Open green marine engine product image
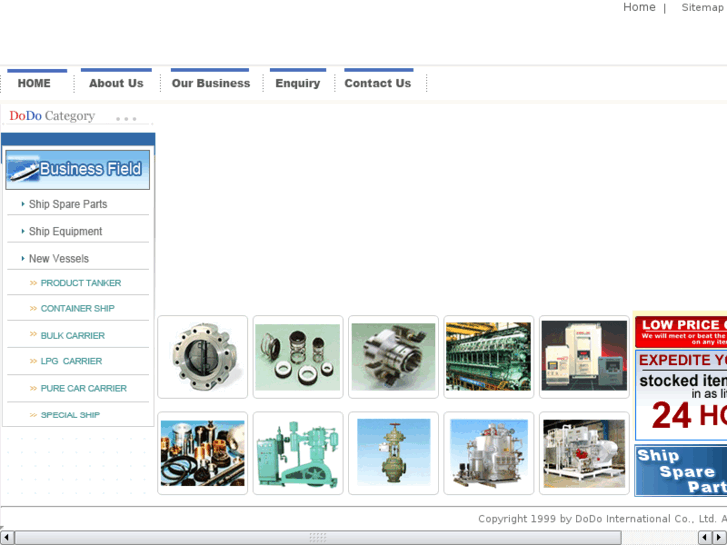This screenshot has height=545, width=727. click(x=489, y=357)
